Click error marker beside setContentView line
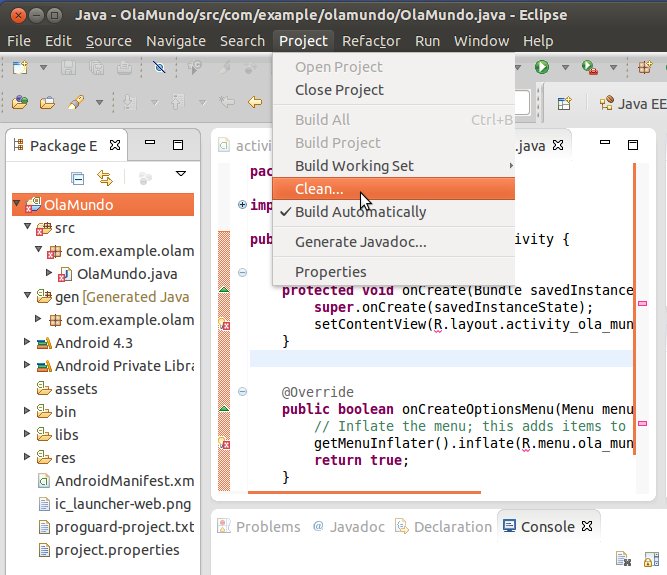The height and width of the screenshot is (575, 667). pos(225,325)
